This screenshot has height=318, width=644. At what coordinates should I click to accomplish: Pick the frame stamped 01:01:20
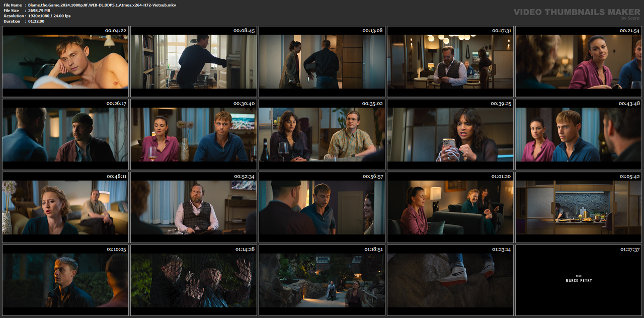point(450,207)
